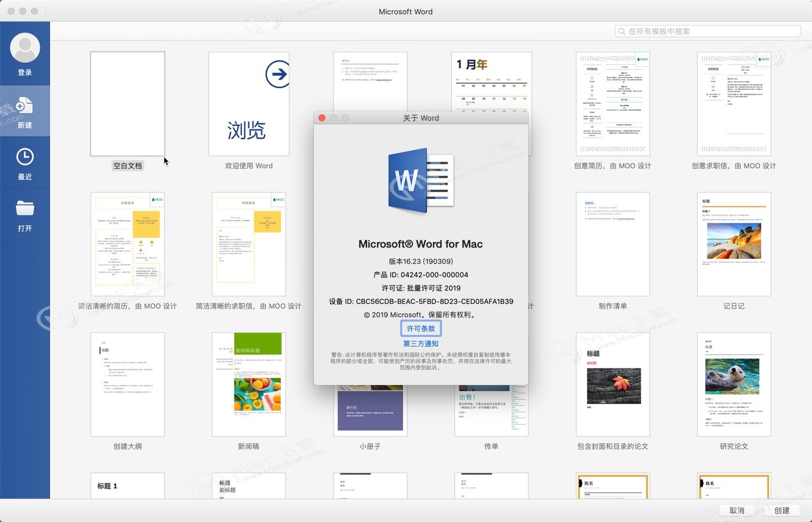
Task: Click the Word logo in About dialog
Action: click(421, 181)
